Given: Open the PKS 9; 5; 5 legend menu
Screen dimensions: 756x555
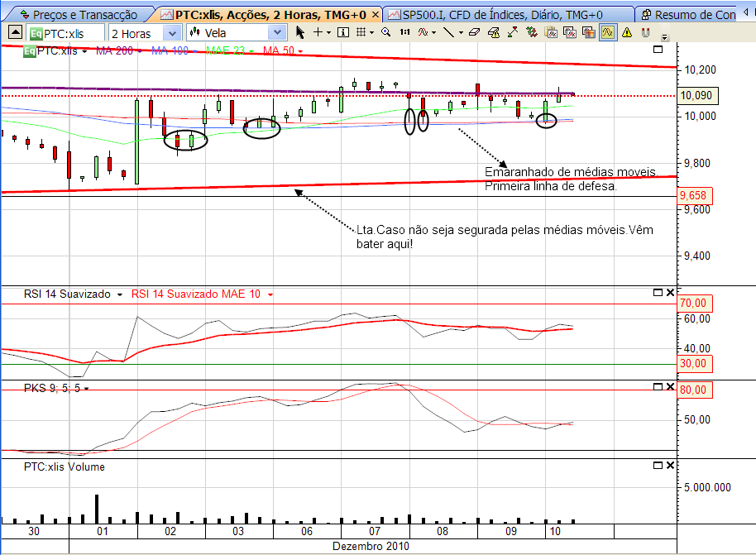Looking at the screenshot, I should click(86, 389).
